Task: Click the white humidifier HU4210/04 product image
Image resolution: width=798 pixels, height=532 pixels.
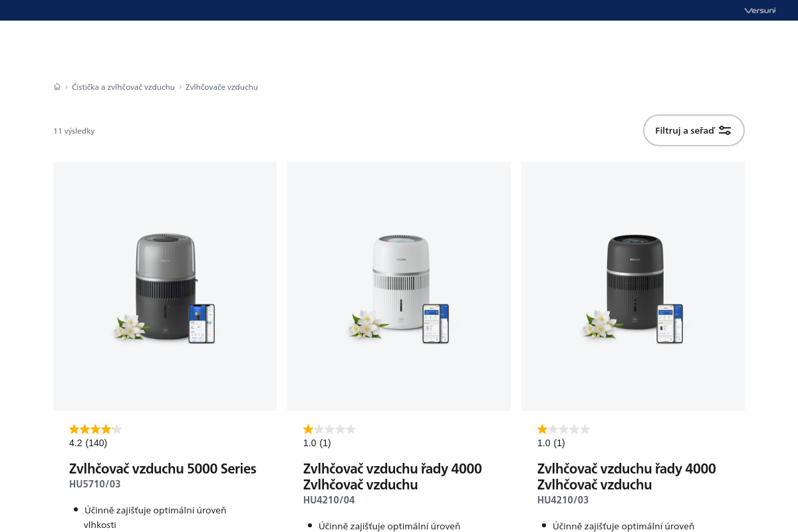Action: click(399, 286)
